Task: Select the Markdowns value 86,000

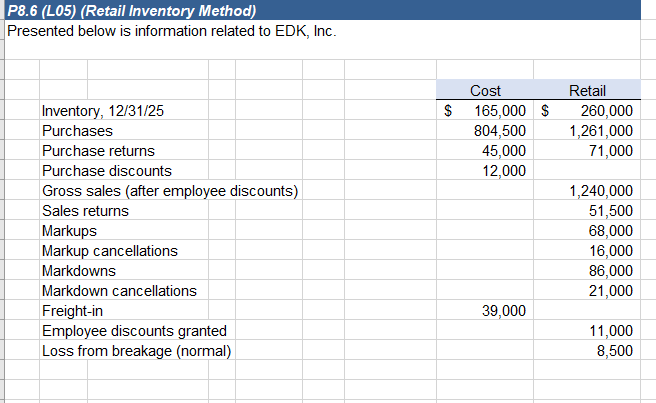Action: [x=587, y=271]
